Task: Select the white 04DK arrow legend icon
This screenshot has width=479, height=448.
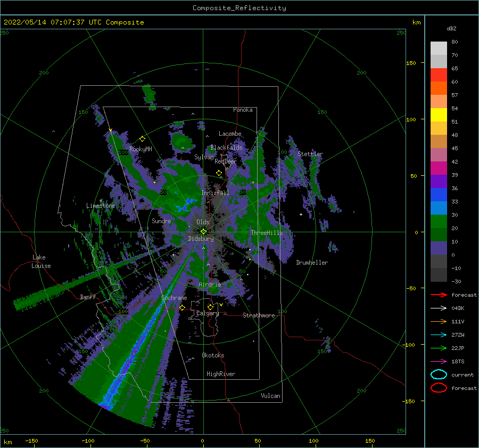Action: click(439, 308)
